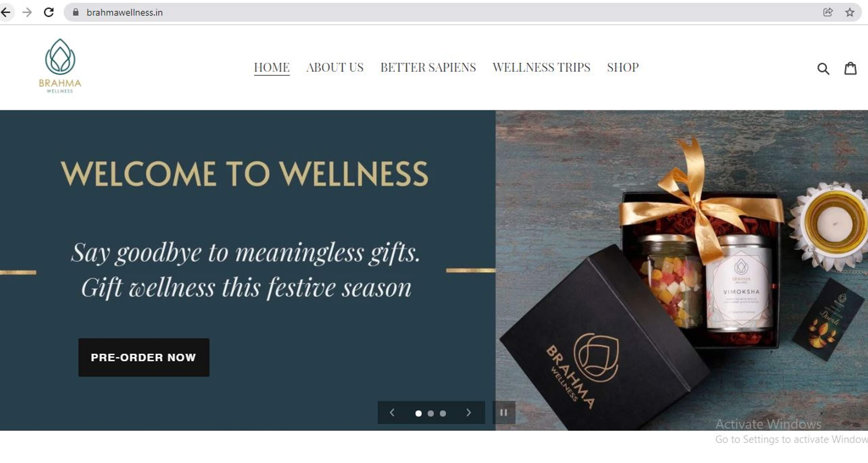Select the first slideshow dot

(x=418, y=413)
